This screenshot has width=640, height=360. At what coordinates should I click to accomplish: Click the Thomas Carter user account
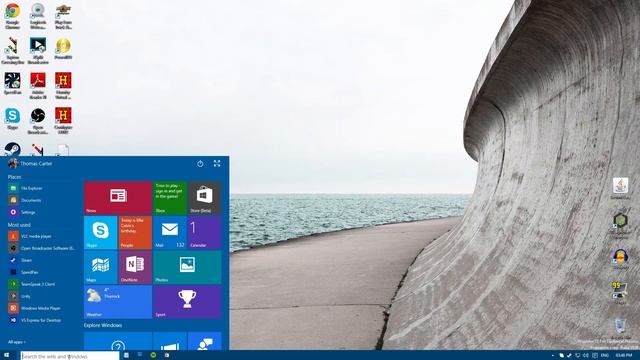[x=30, y=164]
